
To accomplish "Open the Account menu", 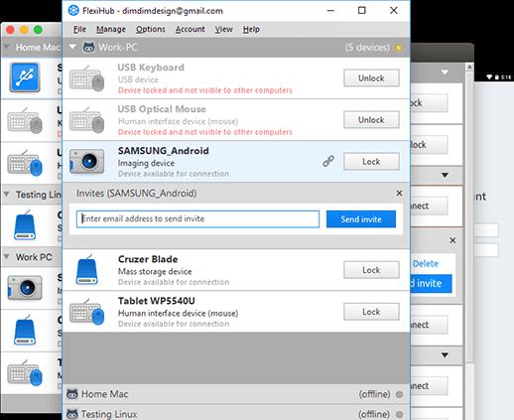I will coord(190,29).
